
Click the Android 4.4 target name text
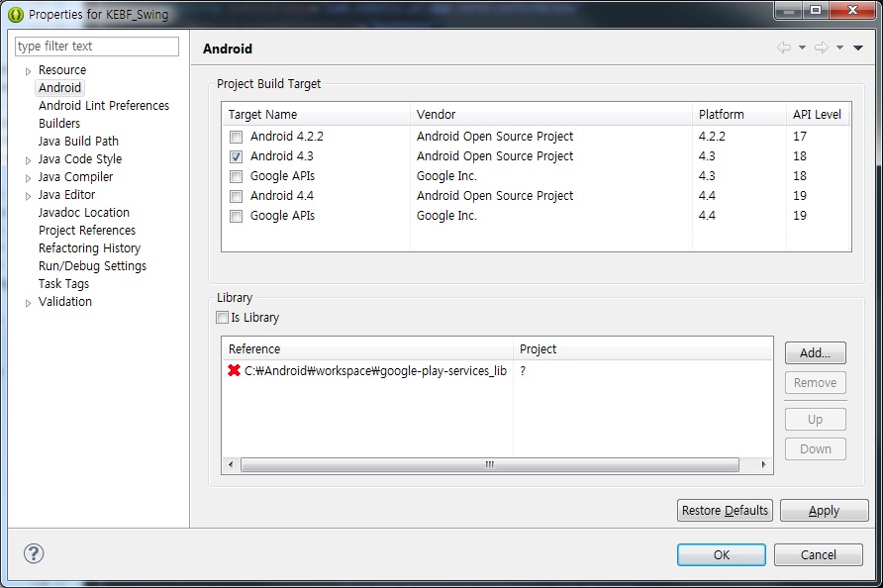[x=281, y=195]
